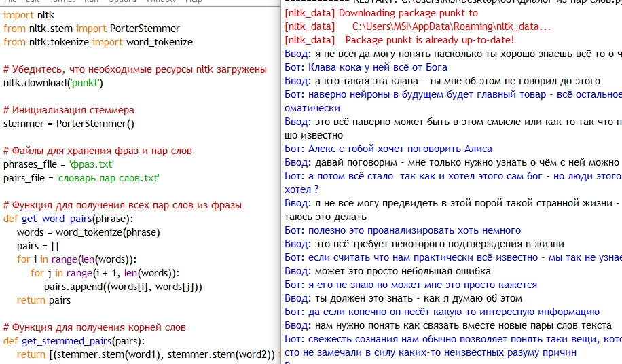622x364 pixels.
Task: Click the comment 'Файлы для хранения фраз и пар слов'
Action: (x=98, y=151)
